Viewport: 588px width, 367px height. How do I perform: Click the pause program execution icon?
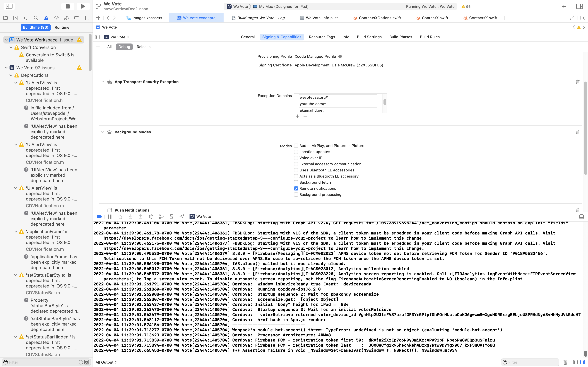click(110, 216)
